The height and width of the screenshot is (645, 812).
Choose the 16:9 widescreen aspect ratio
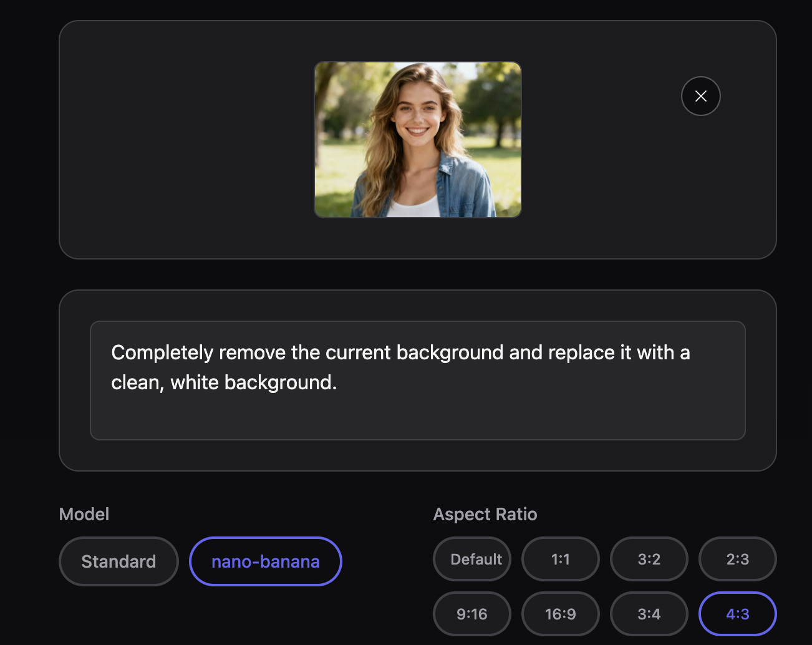click(560, 613)
